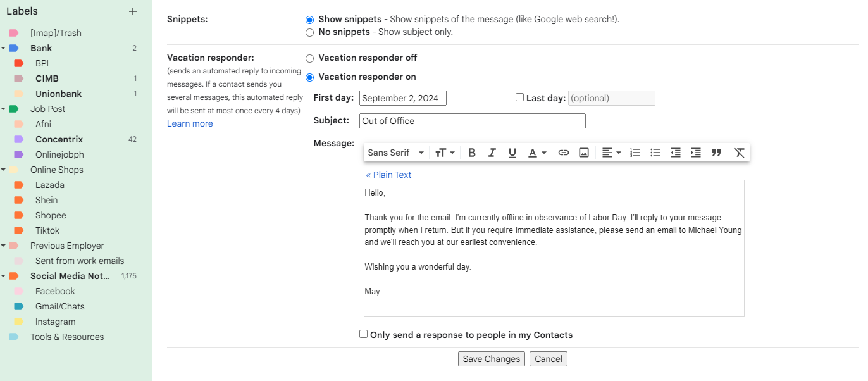Edit the Out of Office subject field
Image resolution: width=868 pixels, height=381 pixels.
coord(472,121)
